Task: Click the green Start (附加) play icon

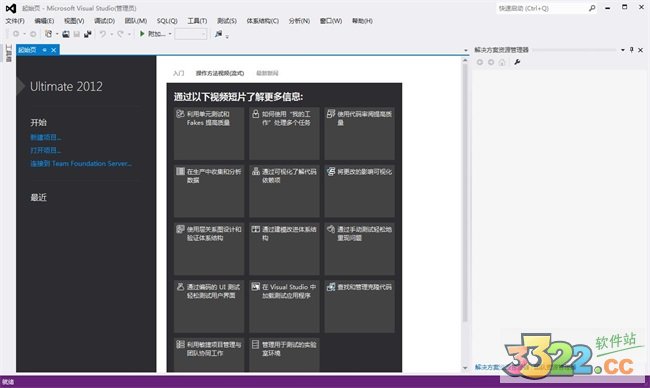Action: click(142, 34)
